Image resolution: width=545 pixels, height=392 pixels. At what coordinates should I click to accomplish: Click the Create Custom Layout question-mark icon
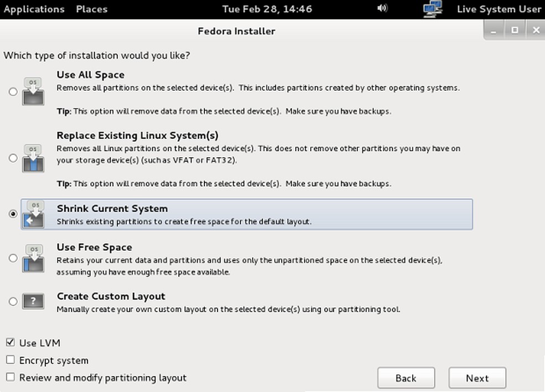tap(33, 302)
